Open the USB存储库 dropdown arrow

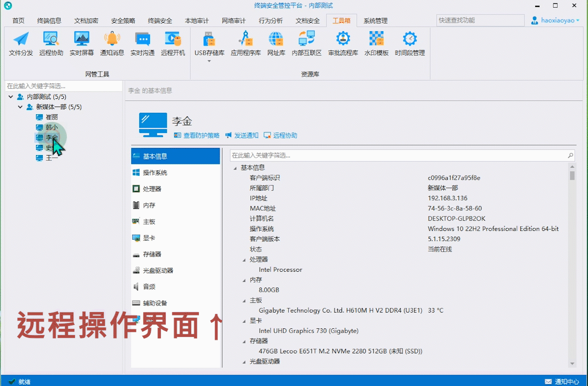(209, 61)
